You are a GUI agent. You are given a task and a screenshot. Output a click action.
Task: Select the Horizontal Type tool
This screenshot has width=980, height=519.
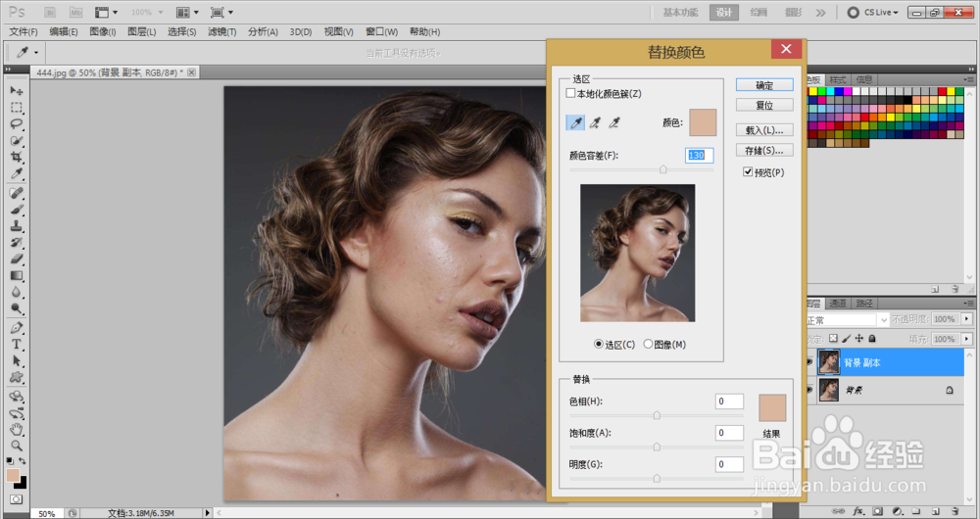tap(17, 344)
